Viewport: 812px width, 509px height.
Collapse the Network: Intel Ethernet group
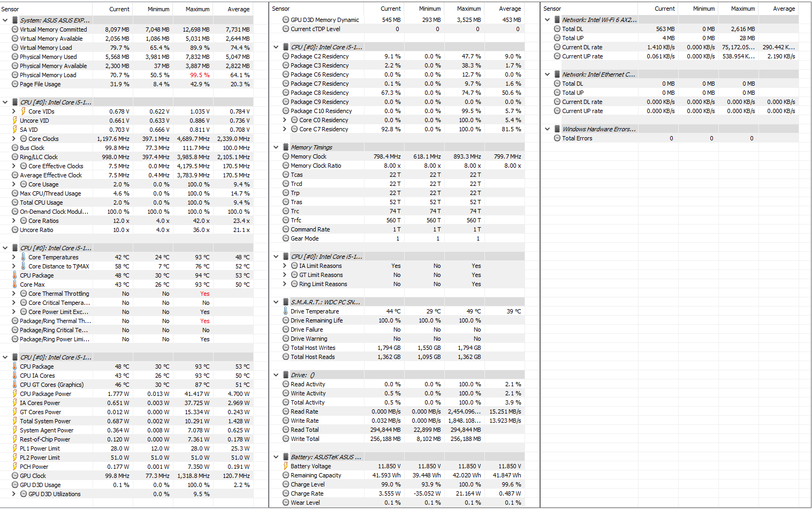tap(548, 74)
